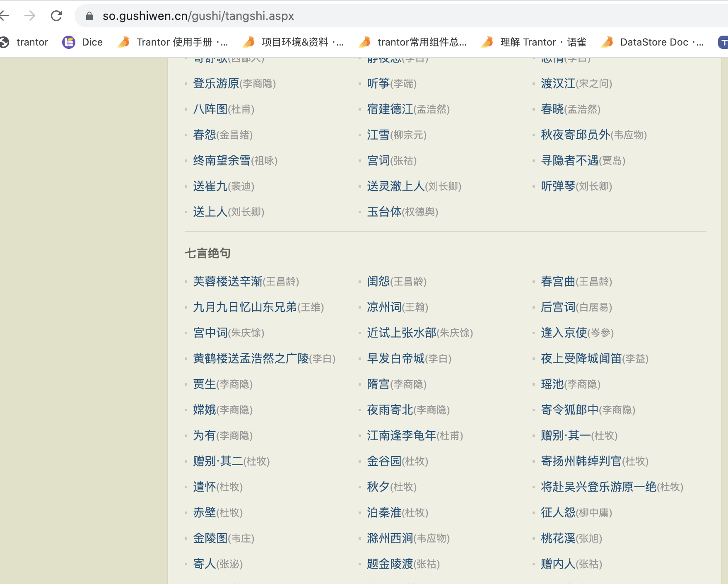Open poem 春宫曲

(558, 282)
